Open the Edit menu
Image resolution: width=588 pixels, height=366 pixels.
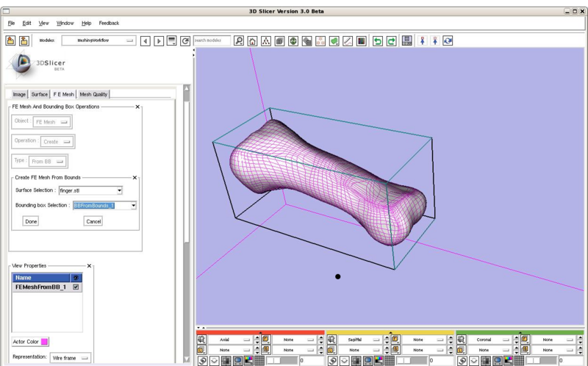[26, 23]
